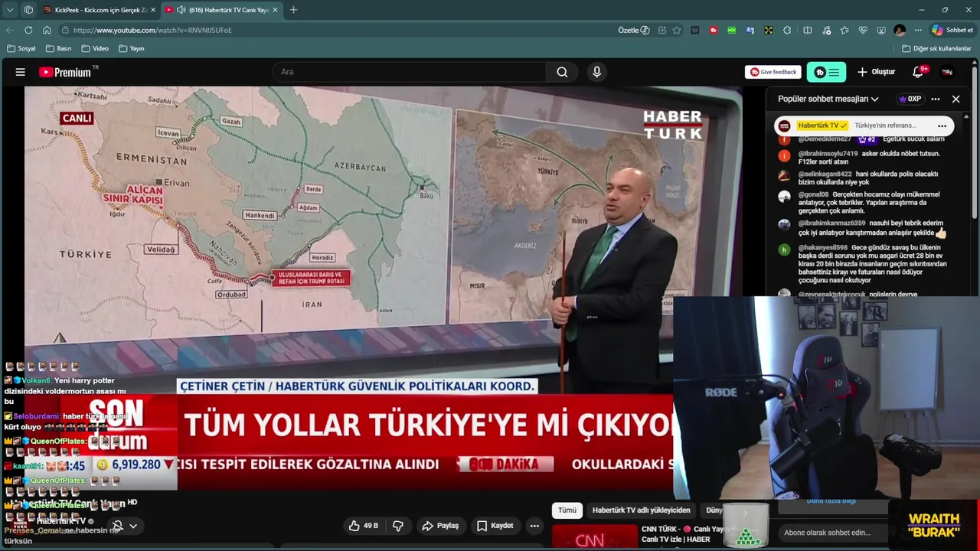Expand subscription notification bell dropdown
The image size is (980, 551).
coord(124,526)
